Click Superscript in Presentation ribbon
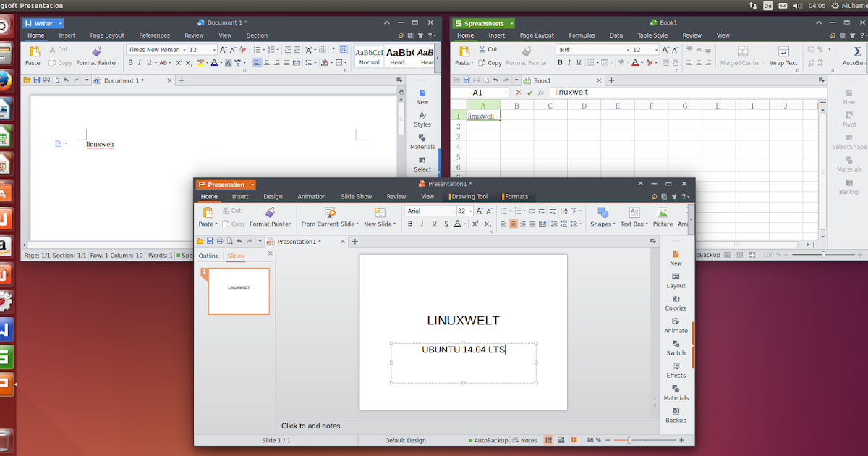868x456 pixels. tap(475, 224)
